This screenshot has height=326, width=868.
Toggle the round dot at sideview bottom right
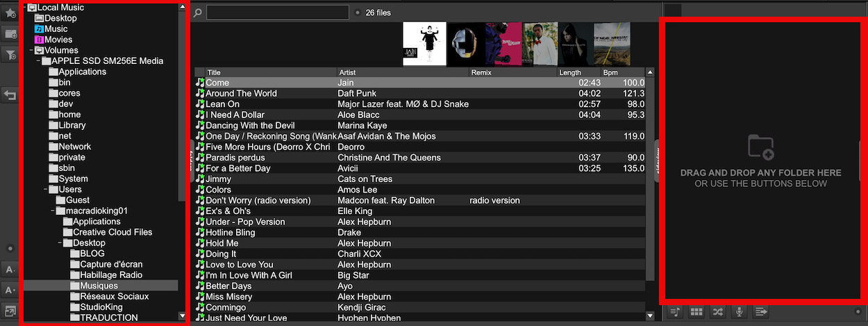pyautogui.click(x=858, y=312)
